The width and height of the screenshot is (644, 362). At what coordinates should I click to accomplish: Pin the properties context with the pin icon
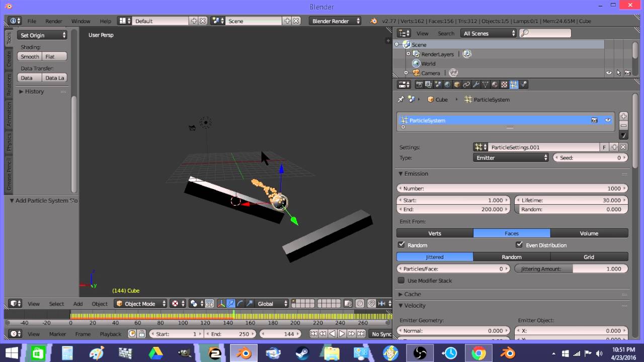[401, 100]
